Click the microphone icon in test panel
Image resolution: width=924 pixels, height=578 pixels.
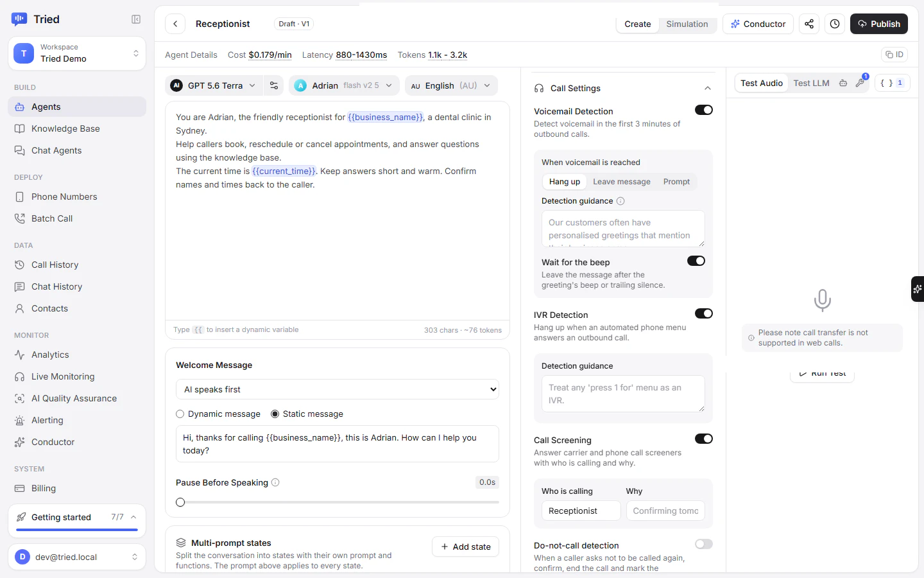click(822, 300)
